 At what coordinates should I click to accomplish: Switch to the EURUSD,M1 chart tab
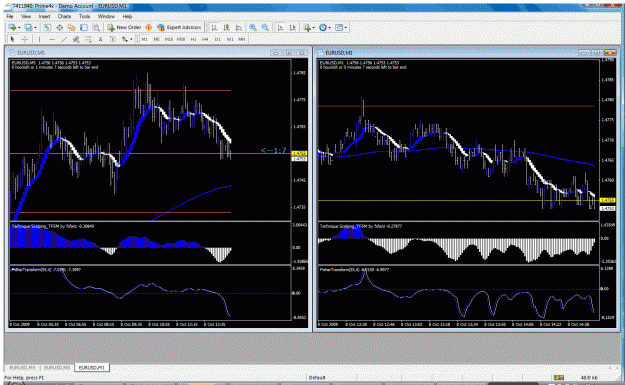pos(92,367)
